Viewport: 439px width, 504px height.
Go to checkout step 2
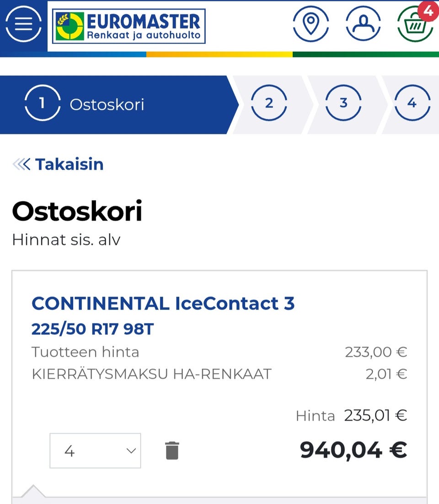(269, 103)
